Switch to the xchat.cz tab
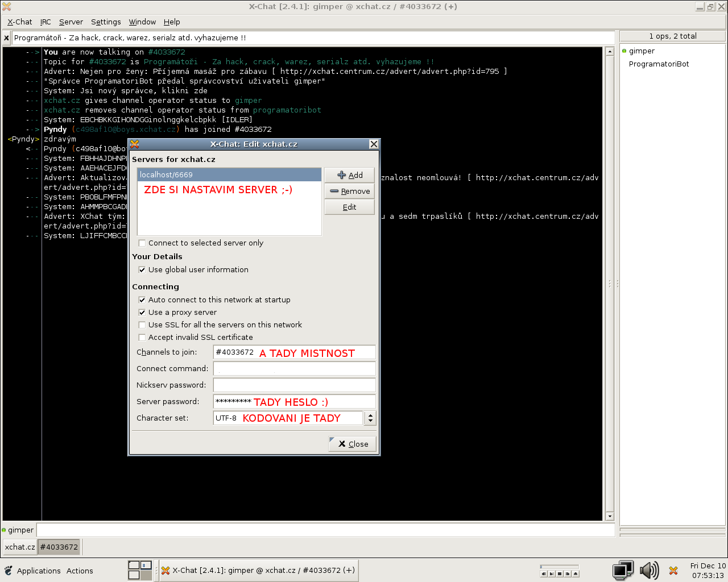Screen dimensions: 728x582 [19, 547]
